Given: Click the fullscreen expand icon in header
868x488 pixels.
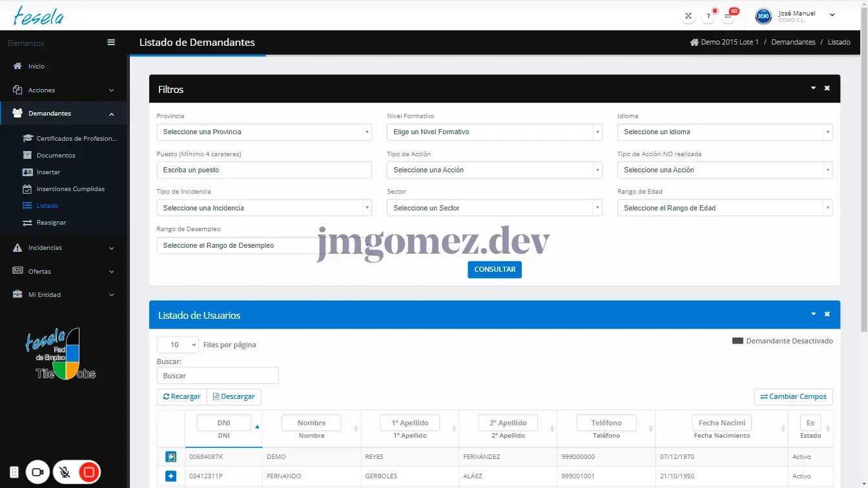Looking at the screenshot, I should click(x=688, y=15).
